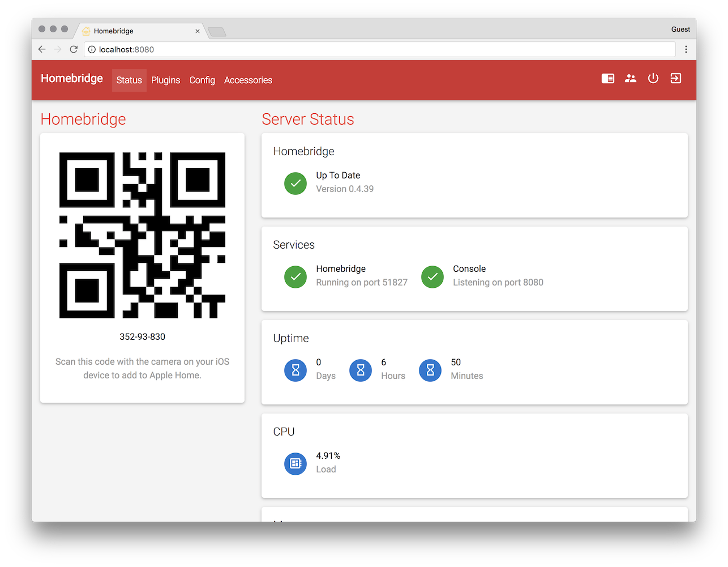Click the Up To Date label
The height and width of the screenshot is (567, 728).
pyautogui.click(x=338, y=176)
